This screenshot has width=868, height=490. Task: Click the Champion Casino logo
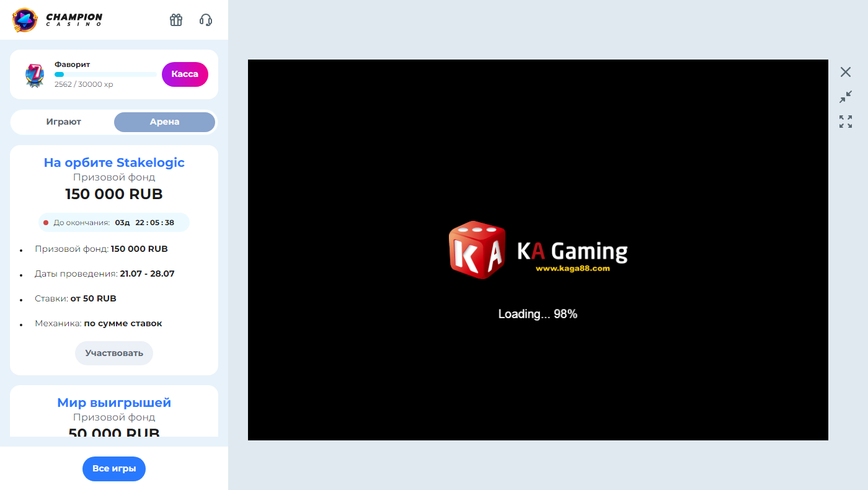58,20
